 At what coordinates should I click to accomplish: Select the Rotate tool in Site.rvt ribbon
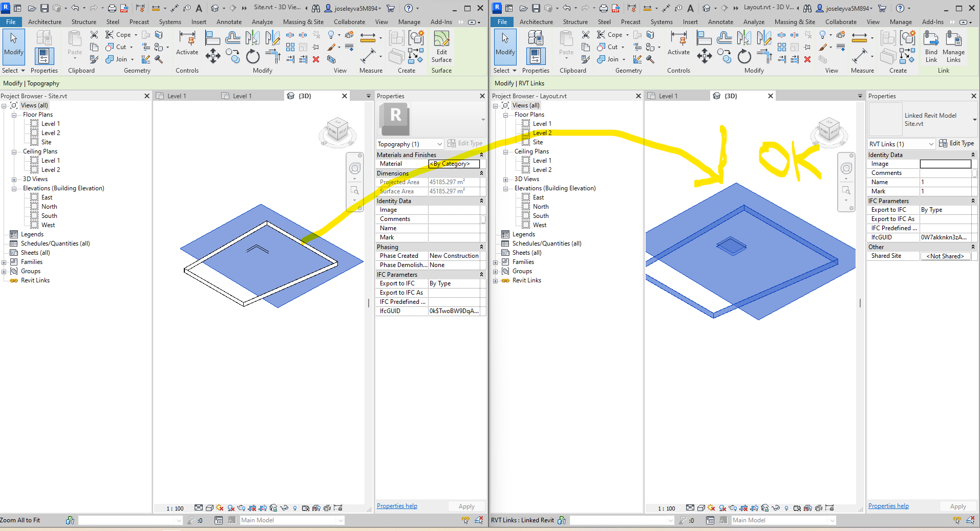[253, 56]
